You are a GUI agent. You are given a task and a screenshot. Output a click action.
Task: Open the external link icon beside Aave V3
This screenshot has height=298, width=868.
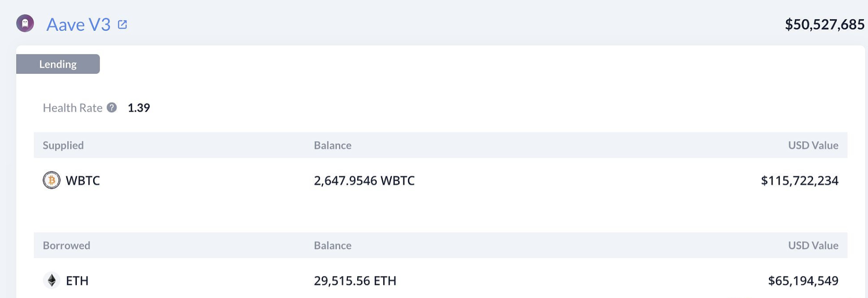(122, 24)
